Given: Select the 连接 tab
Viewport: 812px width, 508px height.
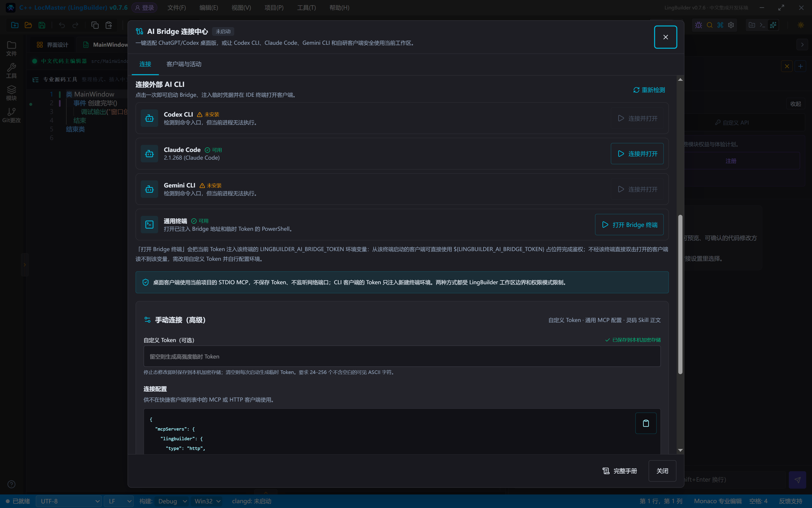Looking at the screenshot, I should pyautogui.click(x=145, y=64).
